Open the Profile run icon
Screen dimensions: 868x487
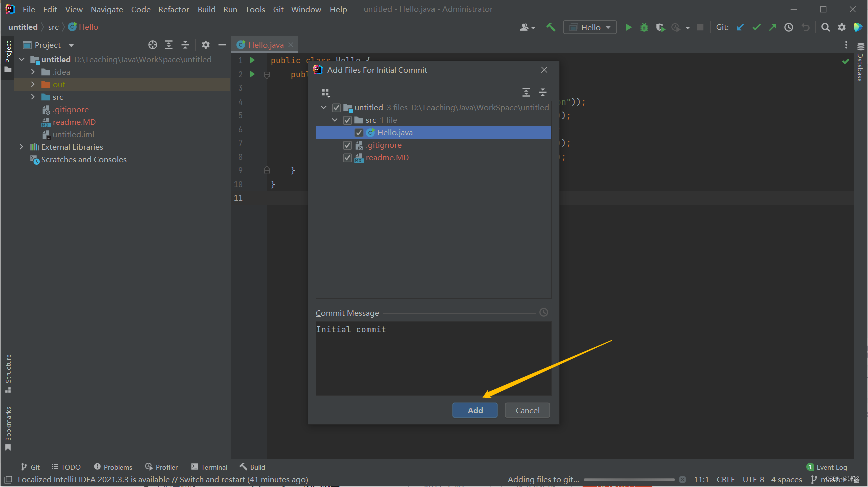[x=676, y=27]
